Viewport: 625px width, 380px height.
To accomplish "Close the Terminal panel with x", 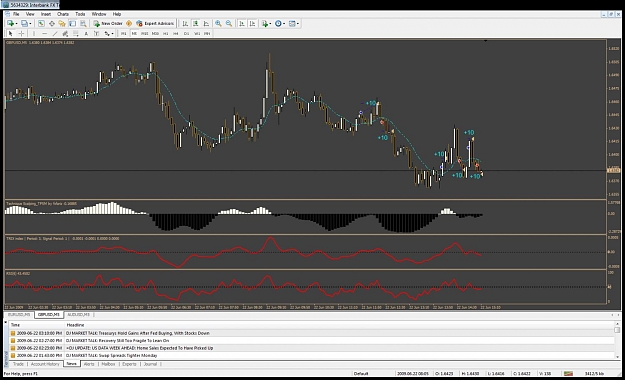I will click(6, 322).
